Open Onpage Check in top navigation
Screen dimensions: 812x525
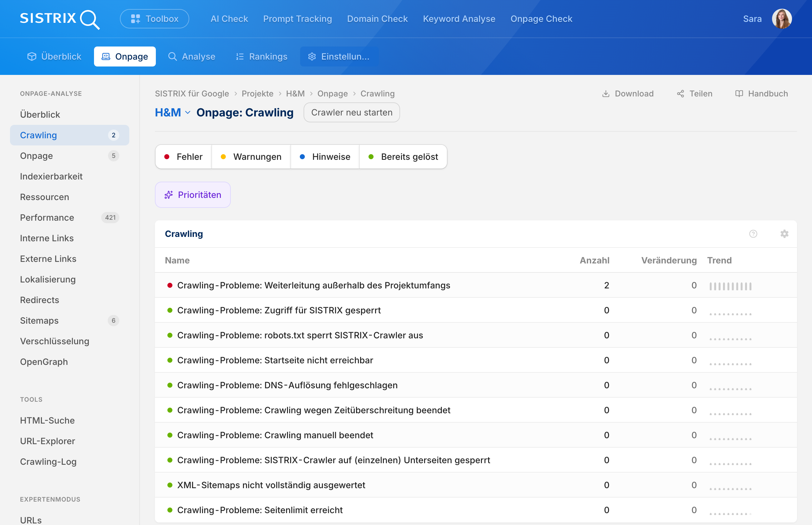pos(541,19)
